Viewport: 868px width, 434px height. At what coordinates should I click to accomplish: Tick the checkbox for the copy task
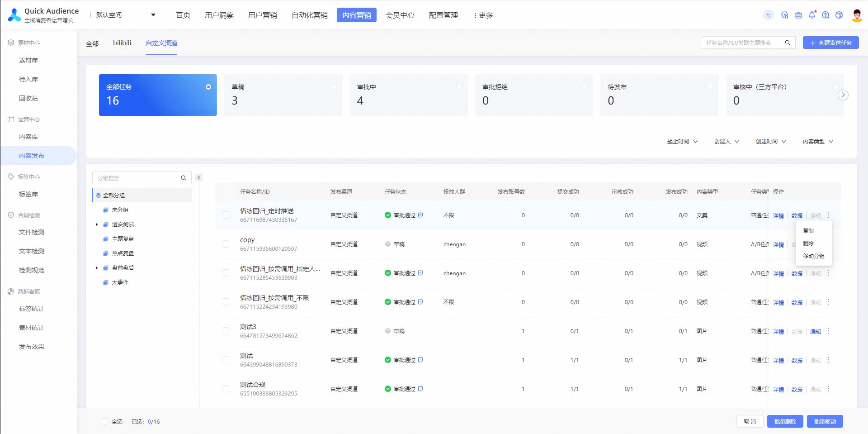[x=226, y=244]
